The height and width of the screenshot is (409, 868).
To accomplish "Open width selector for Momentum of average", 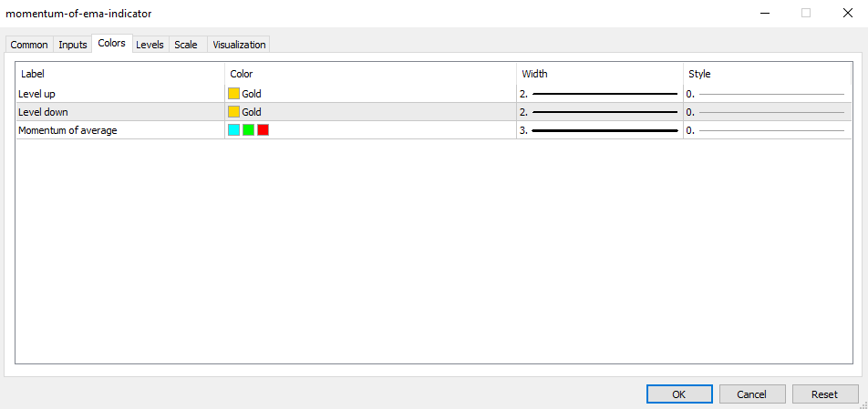I will click(x=600, y=130).
